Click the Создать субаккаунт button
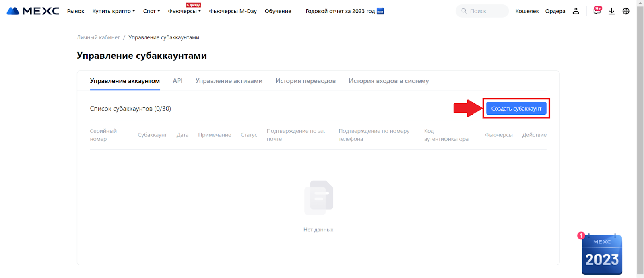Screen dimensions: 644x278 (516, 108)
